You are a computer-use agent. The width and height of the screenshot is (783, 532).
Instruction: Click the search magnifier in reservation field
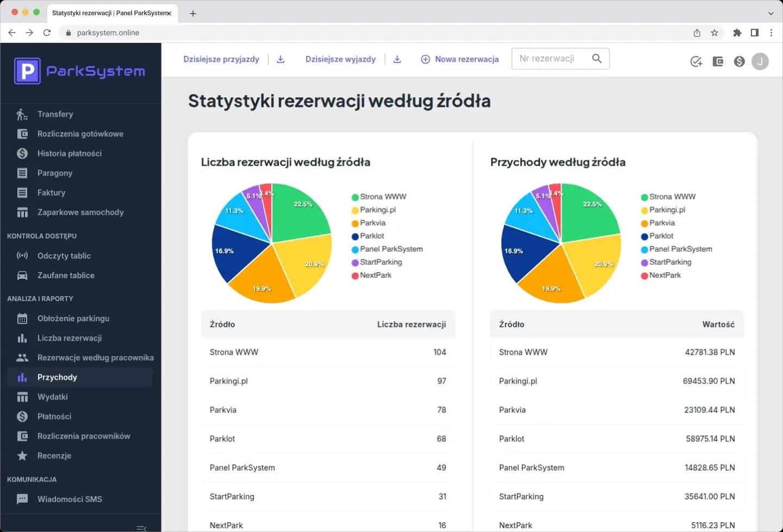tap(596, 58)
